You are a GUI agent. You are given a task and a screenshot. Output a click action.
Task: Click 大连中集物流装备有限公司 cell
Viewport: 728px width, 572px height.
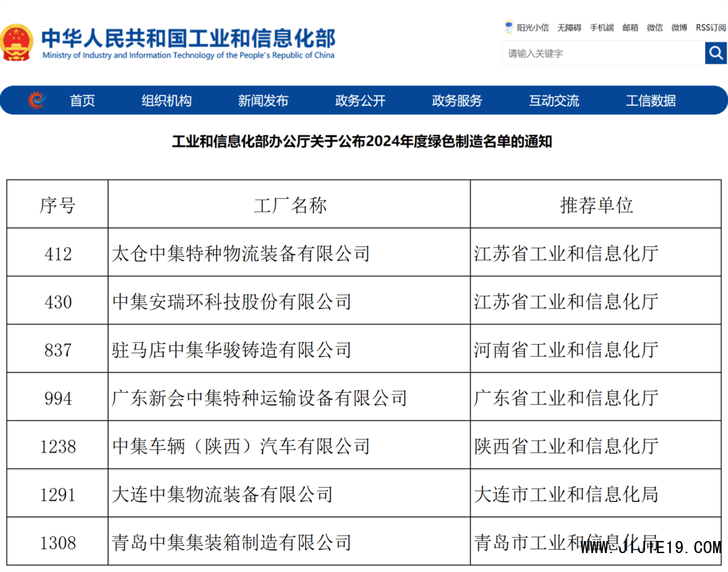click(x=289, y=494)
